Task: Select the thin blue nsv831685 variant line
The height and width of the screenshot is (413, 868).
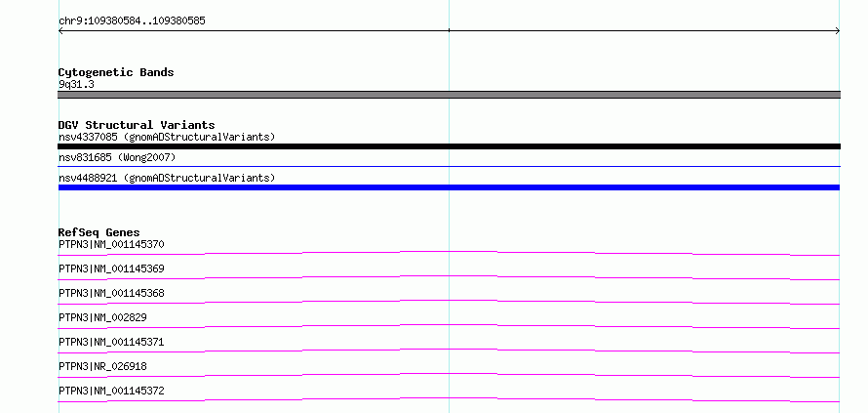Action: click(449, 166)
